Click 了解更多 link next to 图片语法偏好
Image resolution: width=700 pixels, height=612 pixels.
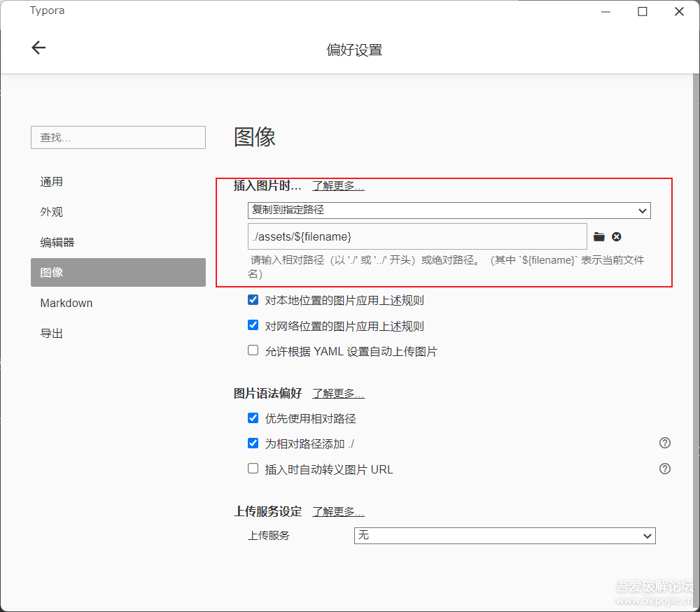tap(337, 393)
